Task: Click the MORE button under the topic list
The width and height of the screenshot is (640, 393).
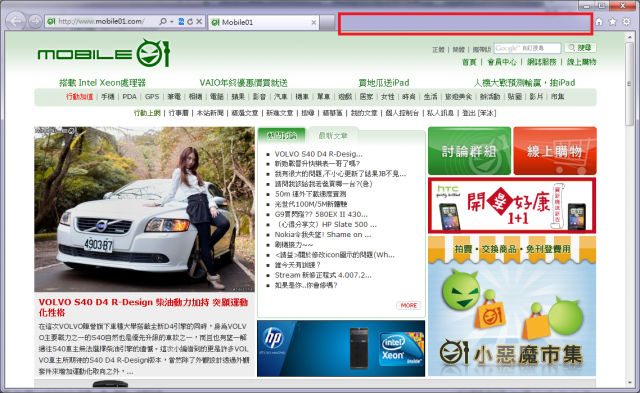Action: point(409,305)
